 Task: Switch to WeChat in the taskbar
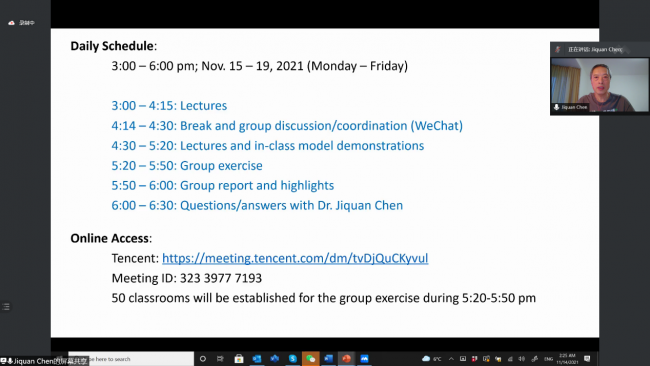pyautogui.click(x=310, y=359)
